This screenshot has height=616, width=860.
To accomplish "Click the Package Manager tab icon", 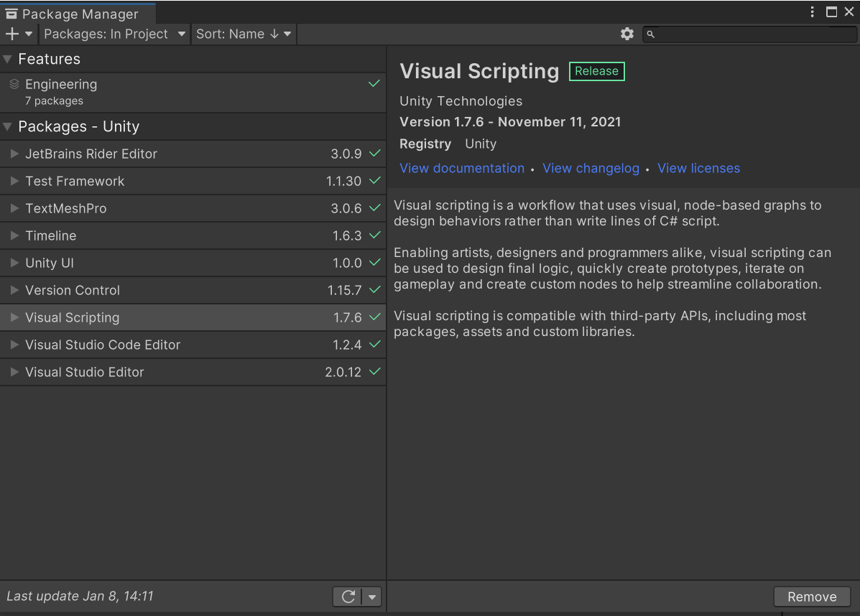I will pos(11,13).
